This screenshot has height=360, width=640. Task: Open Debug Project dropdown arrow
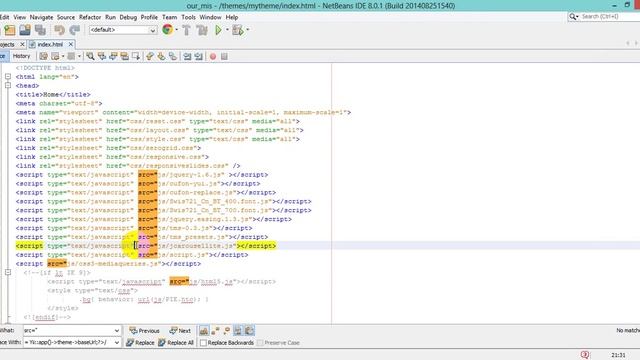[247, 30]
